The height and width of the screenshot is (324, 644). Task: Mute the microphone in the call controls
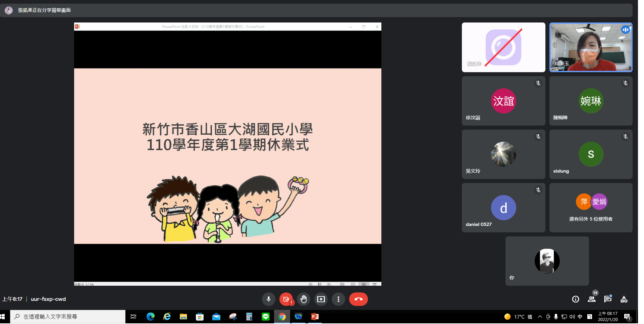pos(268,299)
